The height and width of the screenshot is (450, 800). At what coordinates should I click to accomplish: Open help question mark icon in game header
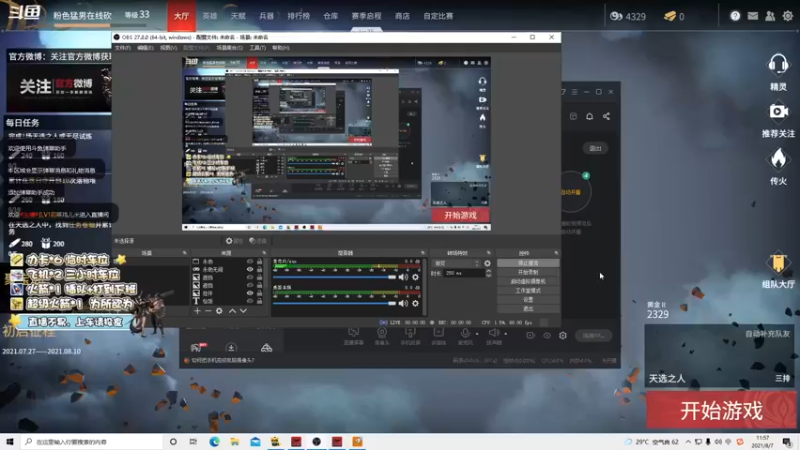coord(735,16)
